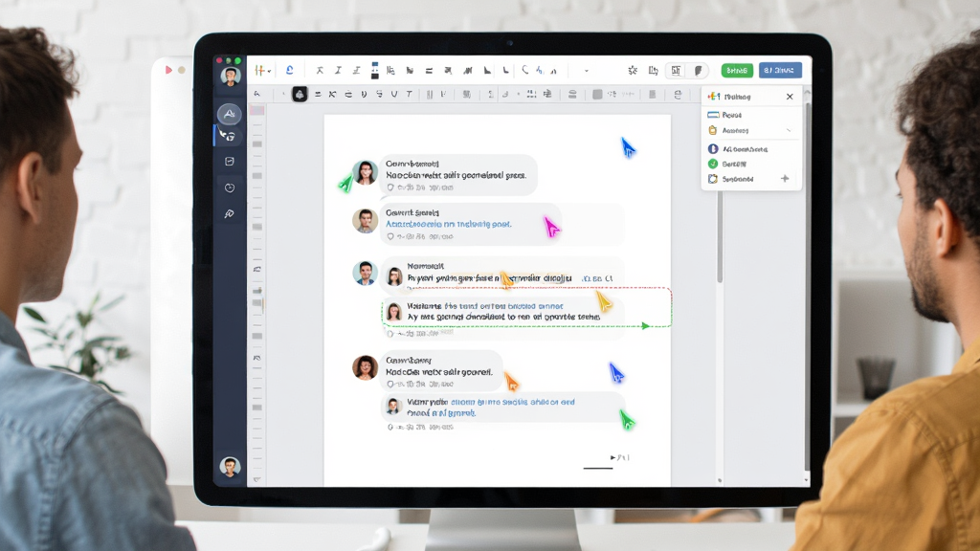This screenshot has height=551, width=980.
Task: Select the cursor icon in the left sidebar
Action: tap(228, 136)
